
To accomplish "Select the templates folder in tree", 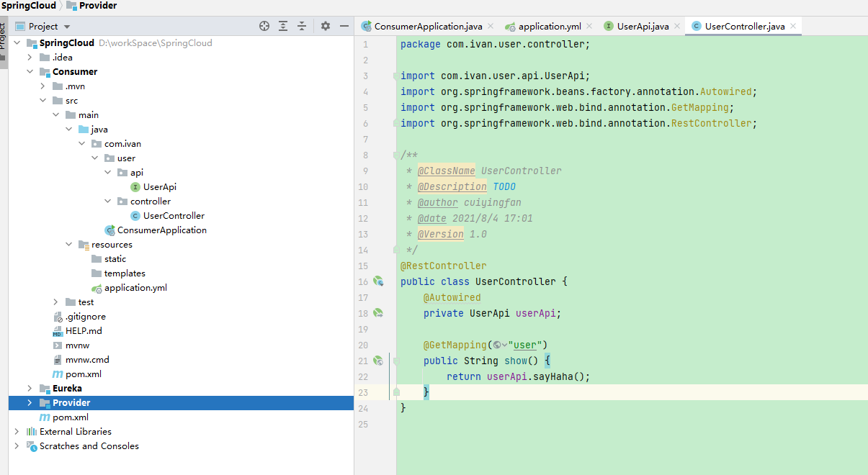I will [125, 273].
